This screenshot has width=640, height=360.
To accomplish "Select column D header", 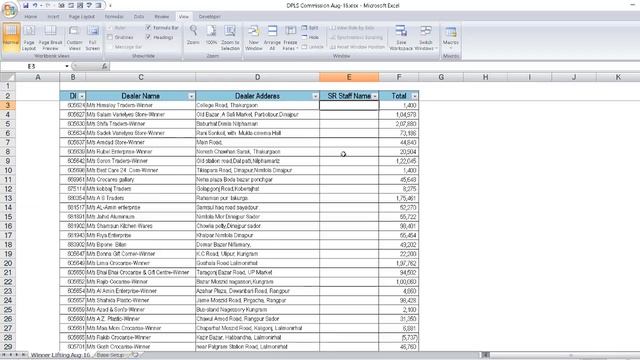I will click(258, 77).
